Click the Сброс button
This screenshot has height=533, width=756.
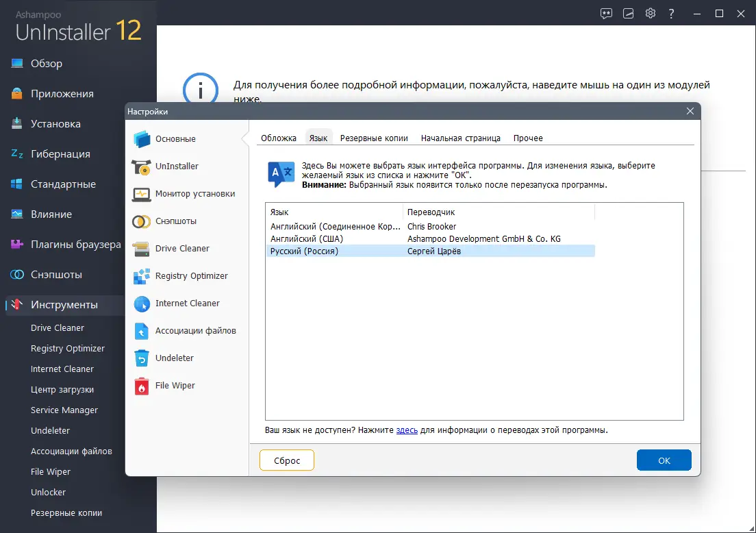point(287,460)
